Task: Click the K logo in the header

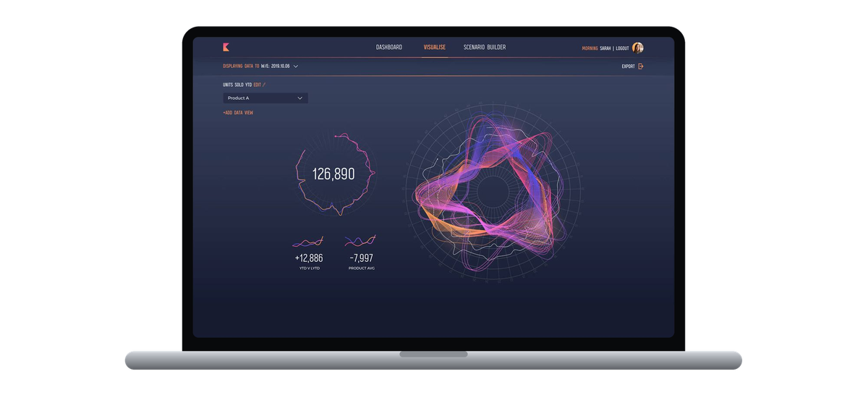Action: [226, 47]
